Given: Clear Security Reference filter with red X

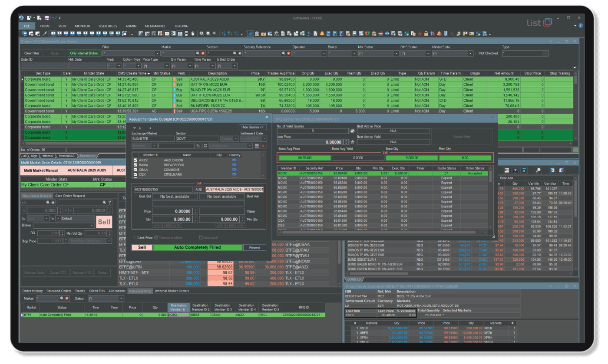Looking at the screenshot, I should pyautogui.click(x=288, y=53).
